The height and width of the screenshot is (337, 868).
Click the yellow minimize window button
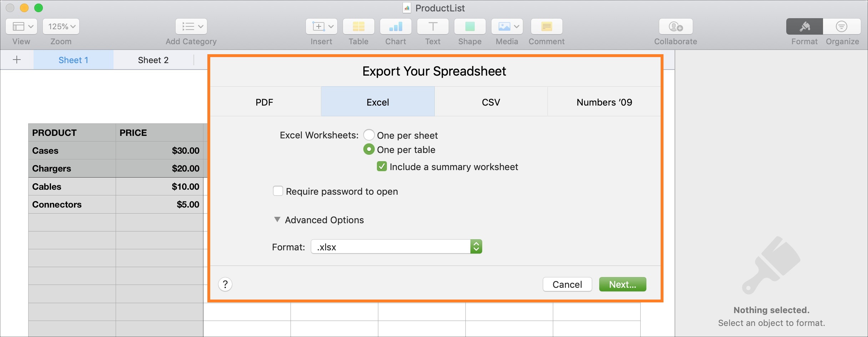coord(24,8)
